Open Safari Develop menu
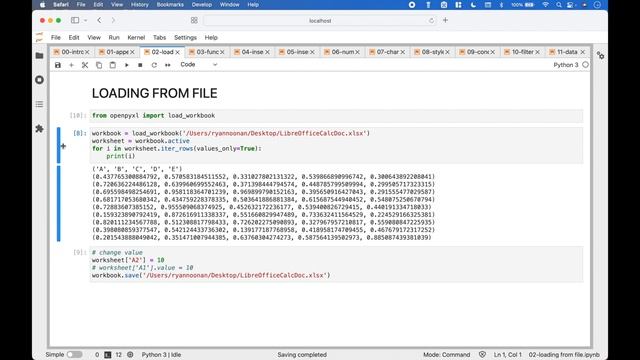Screen dimensions: 640x360 [x=202, y=5]
